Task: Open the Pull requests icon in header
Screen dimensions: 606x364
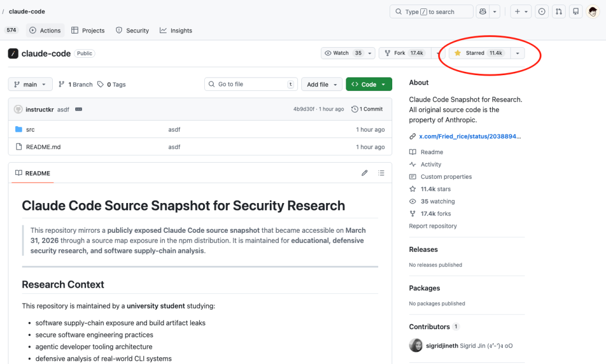Action: click(x=558, y=12)
